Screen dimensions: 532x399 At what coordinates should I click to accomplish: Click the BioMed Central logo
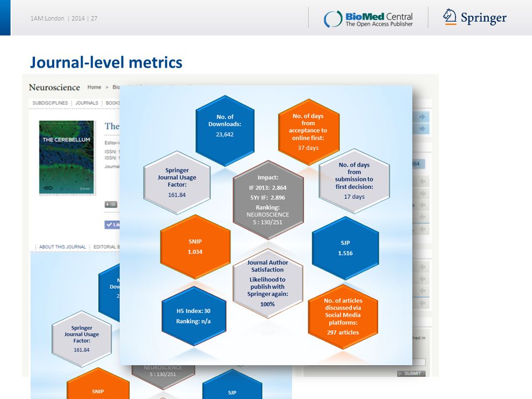pos(368,19)
